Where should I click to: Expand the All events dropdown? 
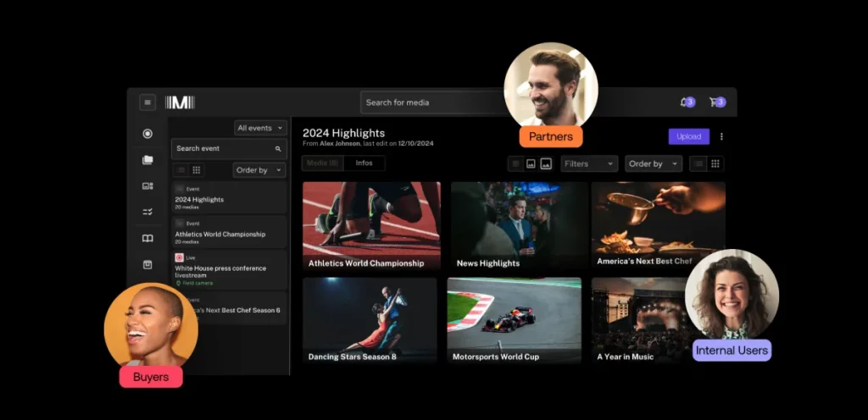260,128
